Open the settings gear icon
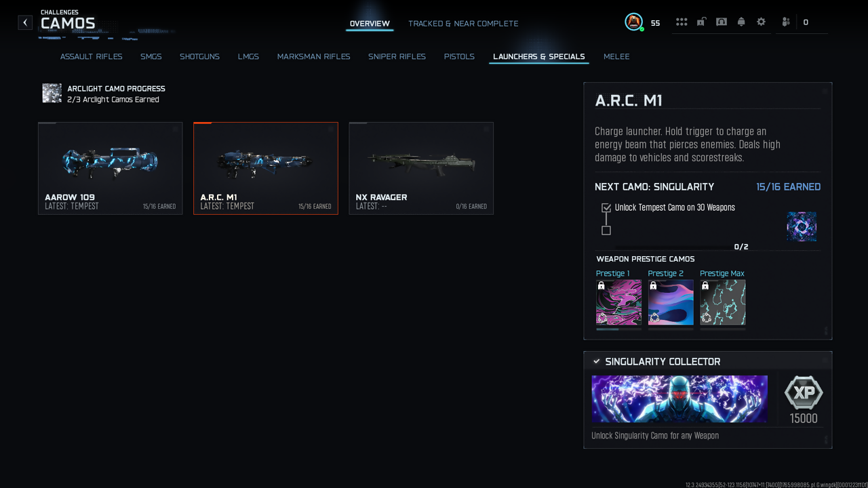The width and height of the screenshot is (868, 488). tap(761, 22)
